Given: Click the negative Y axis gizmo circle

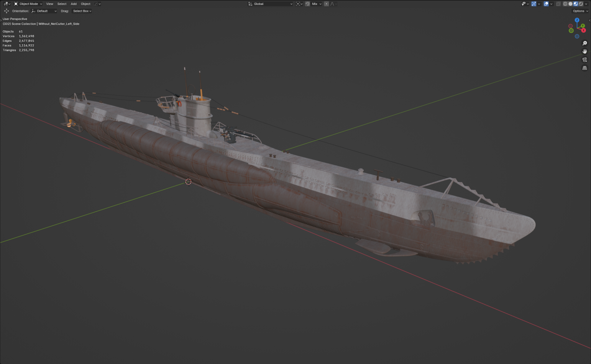Looking at the screenshot, I should click(x=571, y=31).
